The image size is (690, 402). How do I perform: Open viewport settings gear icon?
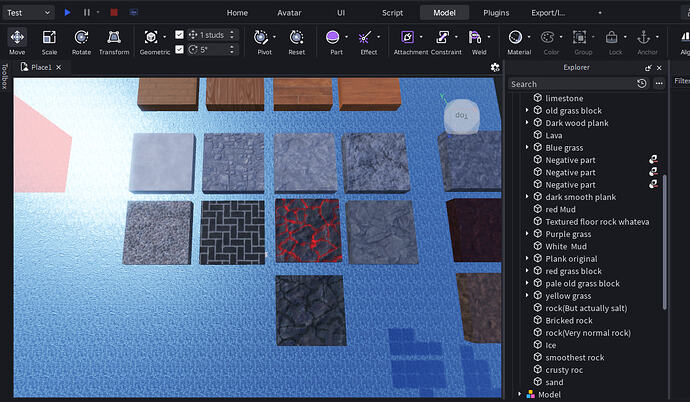(495, 67)
